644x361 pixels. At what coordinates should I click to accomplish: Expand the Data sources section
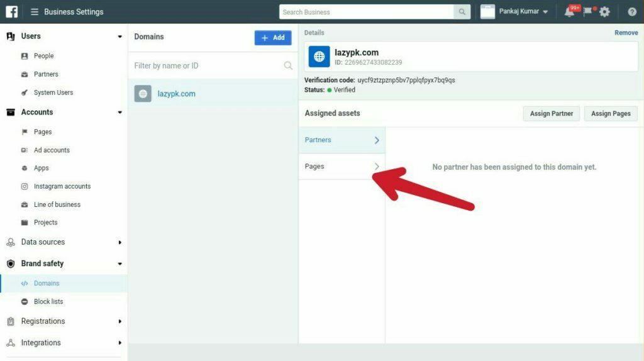(x=119, y=242)
